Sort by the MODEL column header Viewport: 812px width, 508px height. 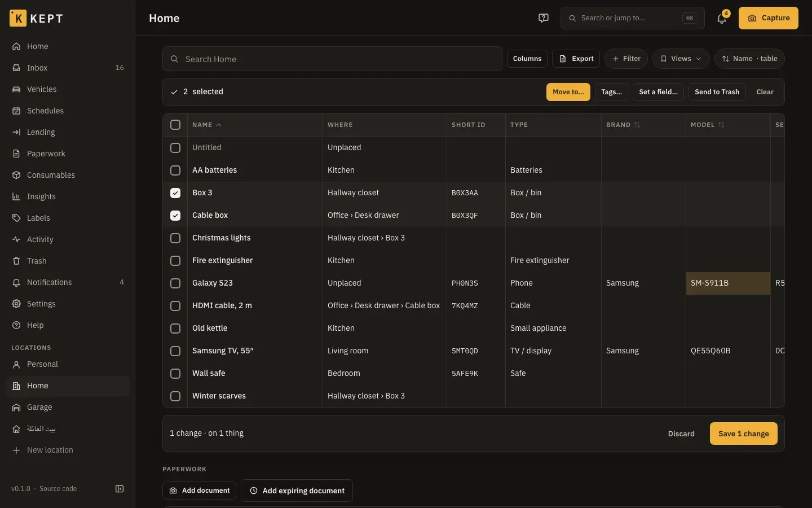[x=707, y=125]
